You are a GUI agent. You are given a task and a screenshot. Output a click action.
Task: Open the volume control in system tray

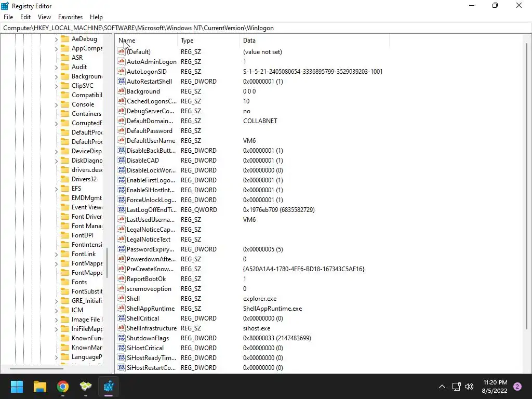pyautogui.click(x=469, y=387)
